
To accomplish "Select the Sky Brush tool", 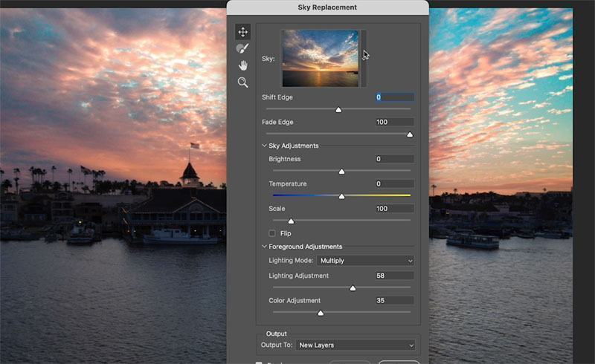I will (242, 48).
